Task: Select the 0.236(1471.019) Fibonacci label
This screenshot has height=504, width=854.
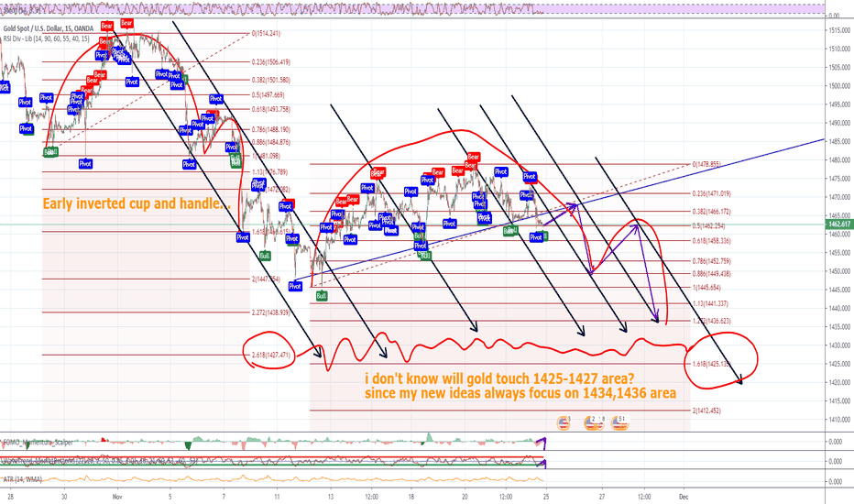Action: tap(711, 193)
